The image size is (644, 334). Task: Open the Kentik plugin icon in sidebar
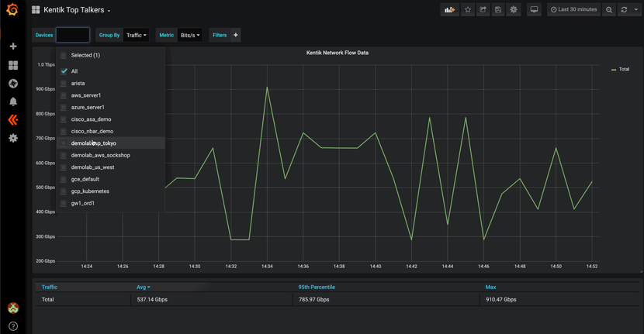click(x=13, y=120)
